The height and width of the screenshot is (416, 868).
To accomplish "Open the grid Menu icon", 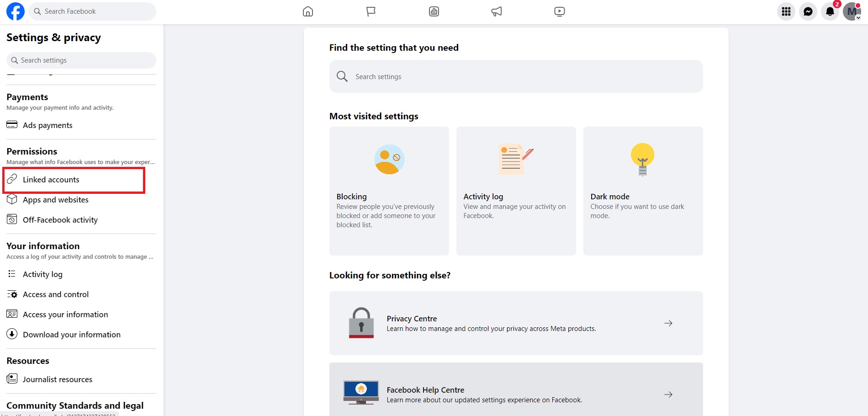I will point(786,11).
